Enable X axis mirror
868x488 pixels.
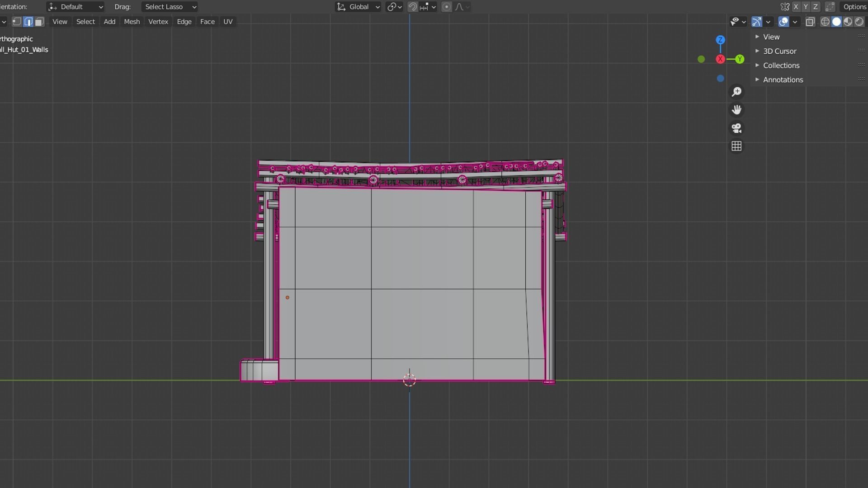click(796, 7)
